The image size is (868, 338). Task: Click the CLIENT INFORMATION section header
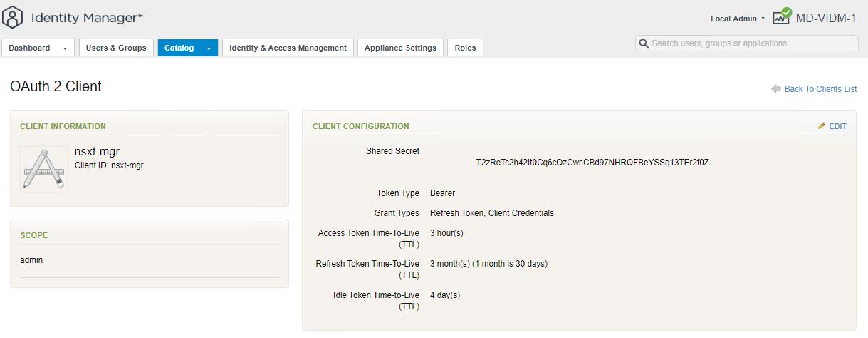tap(63, 126)
